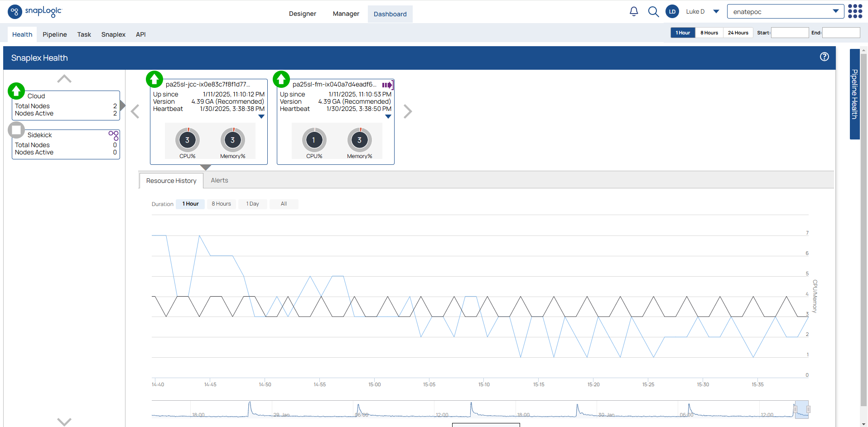Image resolution: width=868 pixels, height=427 pixels.
Task: Click heartbeat time 1/30/2025, 3:38:50 PM
Action: 359,109
